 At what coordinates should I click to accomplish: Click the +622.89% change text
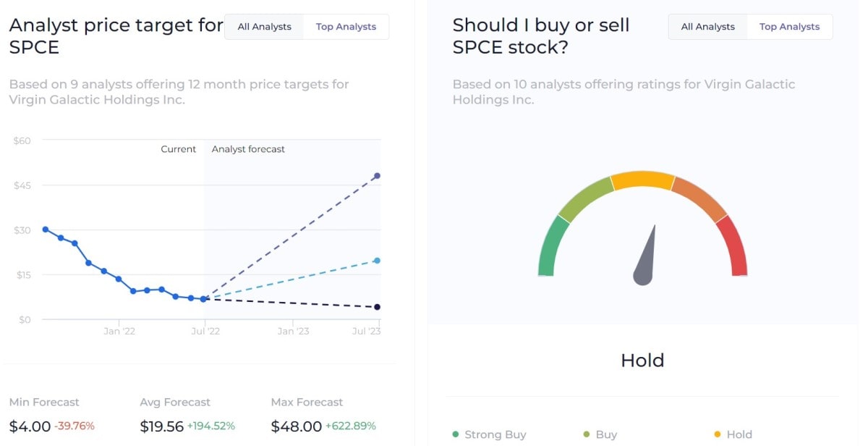point(351,426)
